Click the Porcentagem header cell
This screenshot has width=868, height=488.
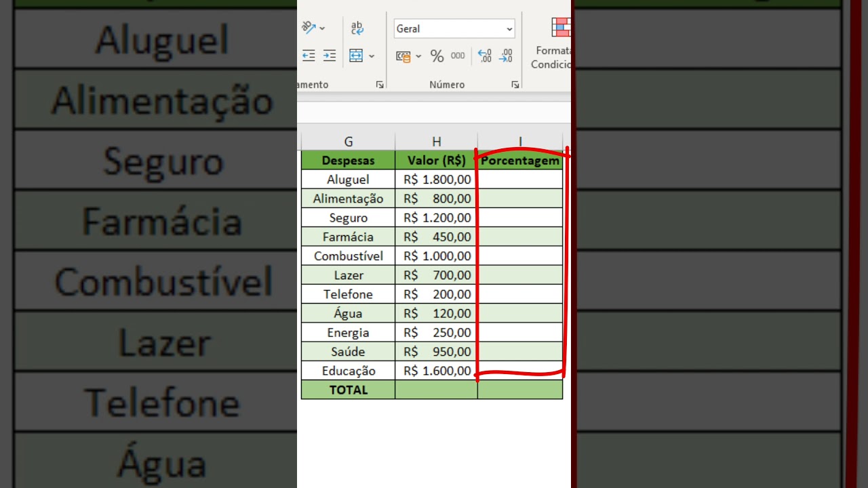[x=520, y=161]
